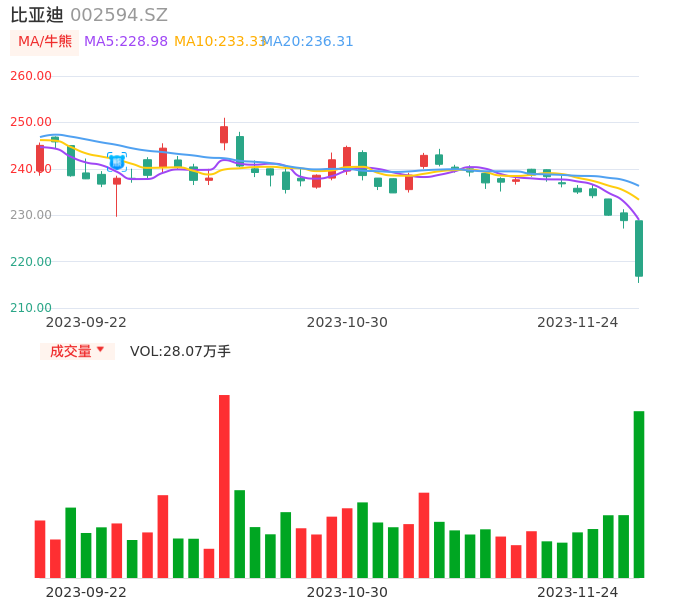This screenshot has width=686, height=606.
Task: Click the 210.00 price axis label
Action: click(x=31, y=308)
